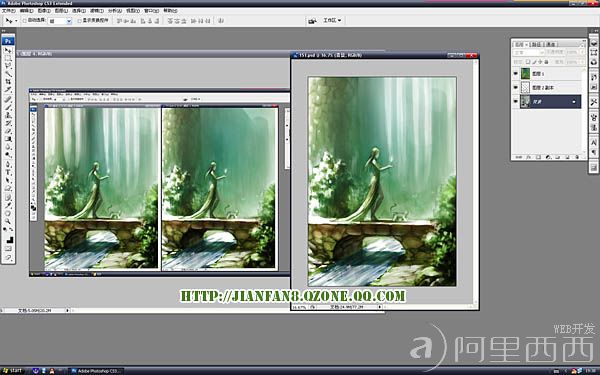Click the create new layer icon
This screenshot has height=375, width=600.
(x=567, y=157)
